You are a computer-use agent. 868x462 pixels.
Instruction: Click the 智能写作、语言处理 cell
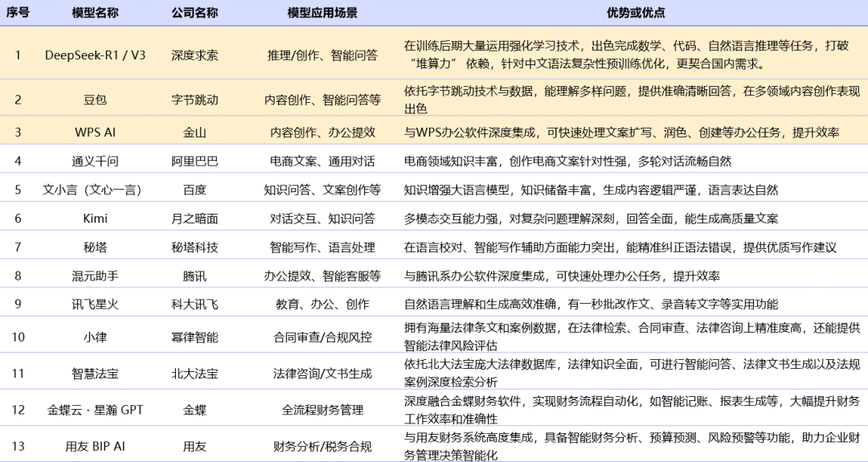point(323,247)
